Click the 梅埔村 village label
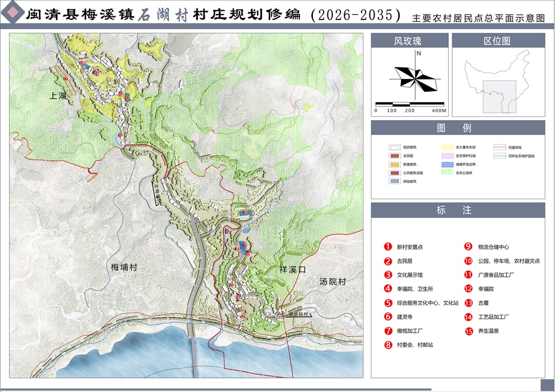Viewport: 555px width, 392px height. [x=124, y=267]
